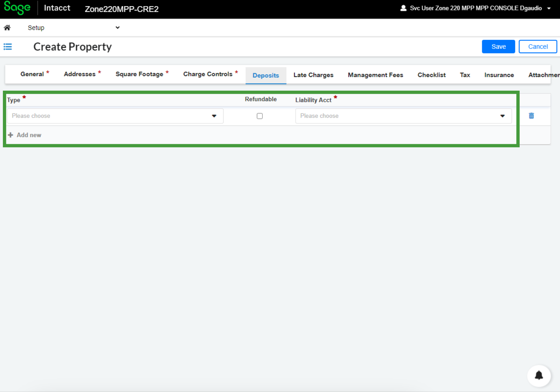Open the Checklist tab
Viewport: 560px width, 392px height.
[x=431, y=75]
